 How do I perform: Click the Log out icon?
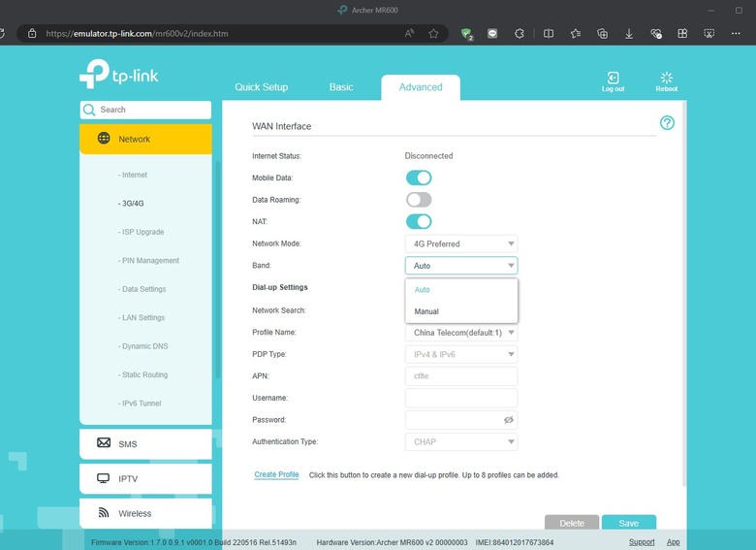613,80
